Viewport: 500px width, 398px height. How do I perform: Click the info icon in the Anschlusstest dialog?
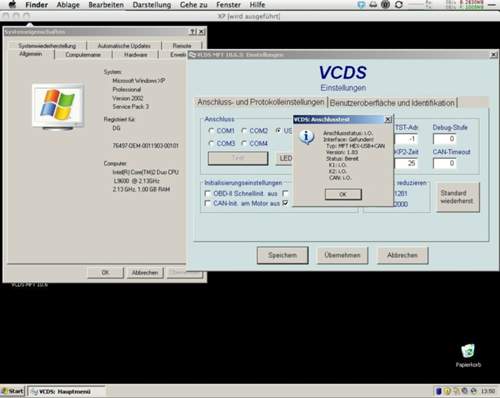(306, 137)
